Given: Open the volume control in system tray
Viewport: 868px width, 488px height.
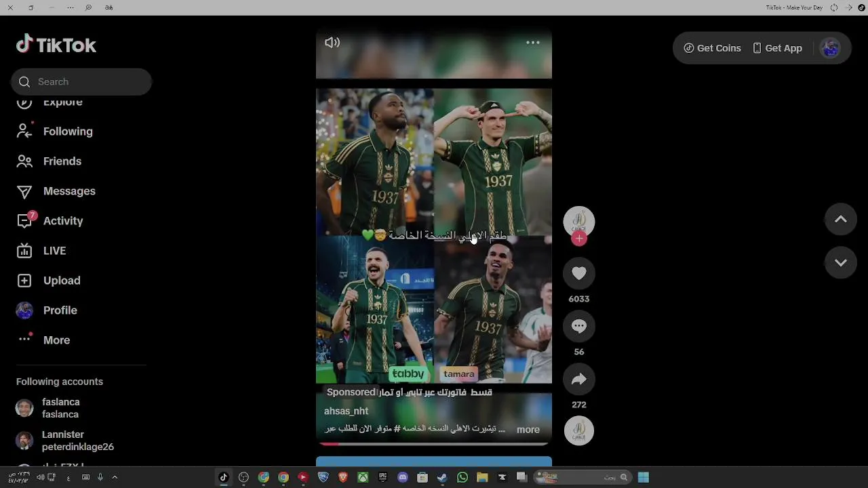Looking at the screenshot, I should [40, 477].
